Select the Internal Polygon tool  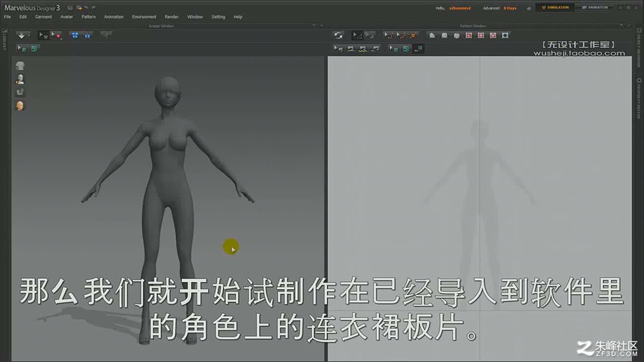pos(468,35)
